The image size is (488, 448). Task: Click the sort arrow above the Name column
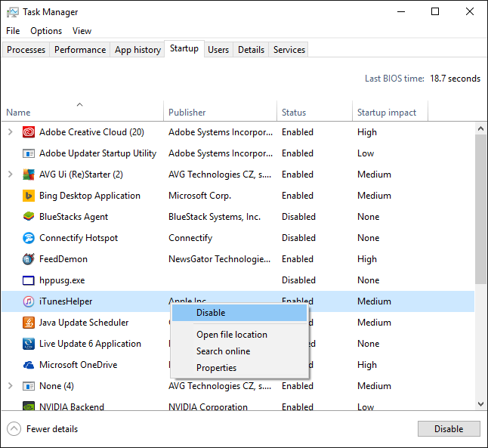(79, 104)
